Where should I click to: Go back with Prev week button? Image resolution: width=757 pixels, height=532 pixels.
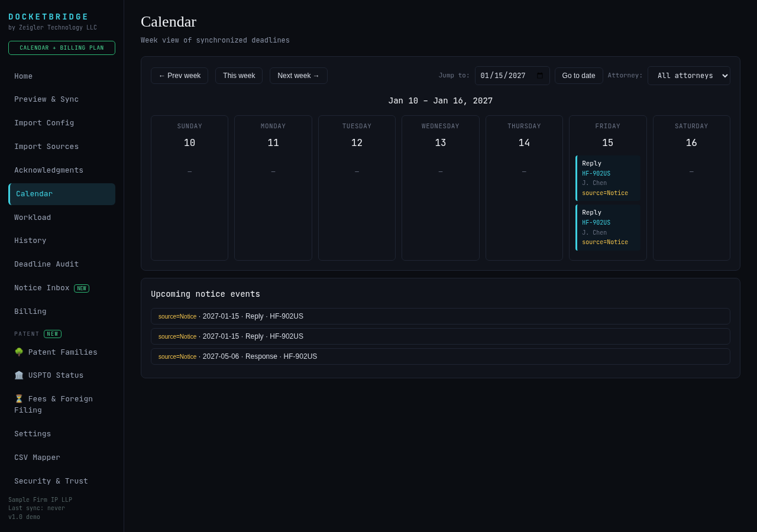[x=179, y=76]
